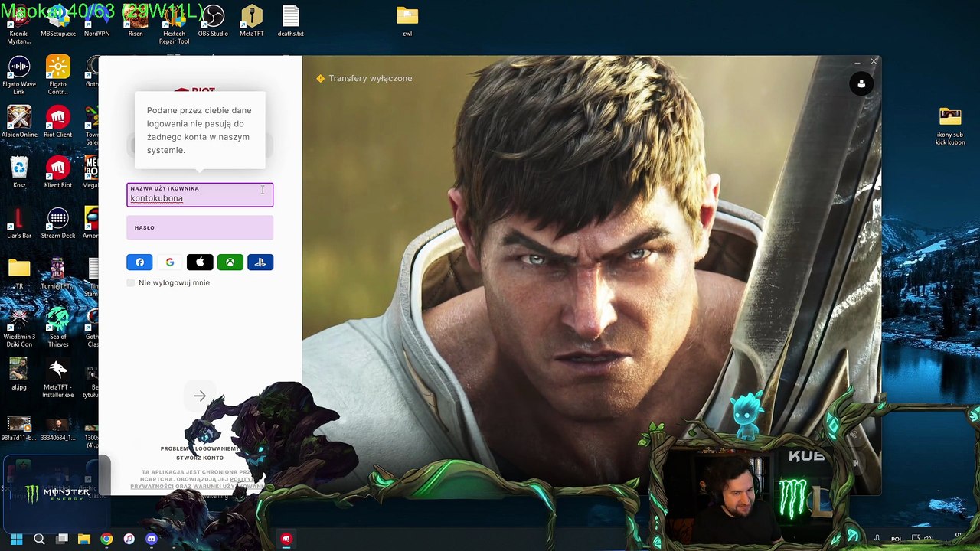980x551 pixels.
Task: Select the NordVPN desktop shortcut
Action: 96,21
